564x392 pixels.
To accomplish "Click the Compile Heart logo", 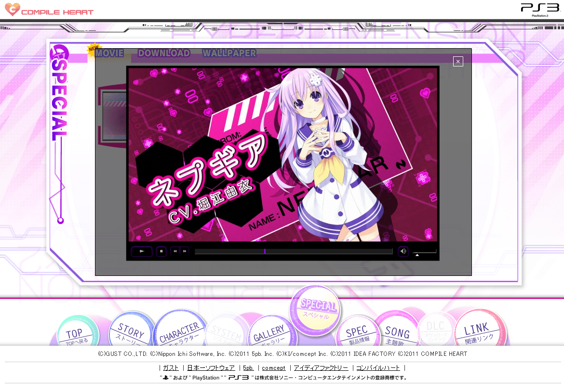I will pos(49,9).
